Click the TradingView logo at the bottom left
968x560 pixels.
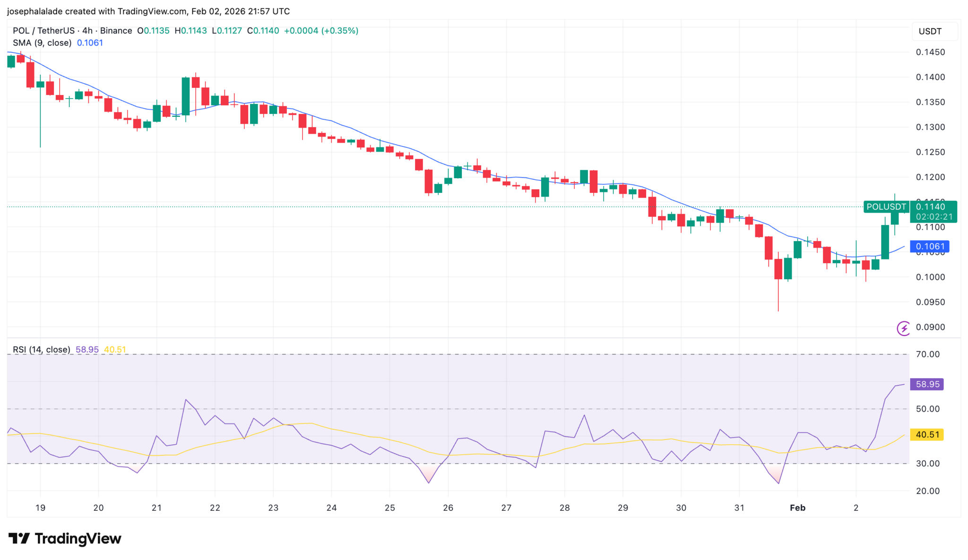tap(65, 538)
